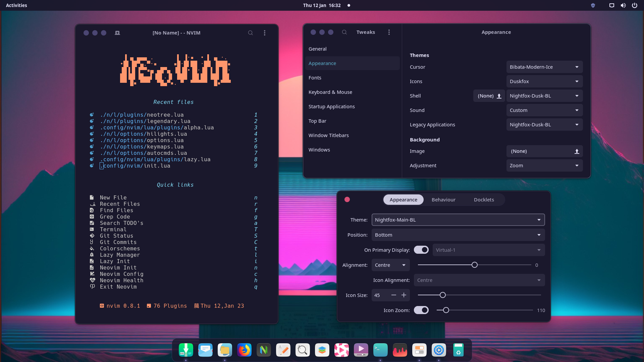
Task: Click the shield icon in top bar
Action: coord(593,5)
